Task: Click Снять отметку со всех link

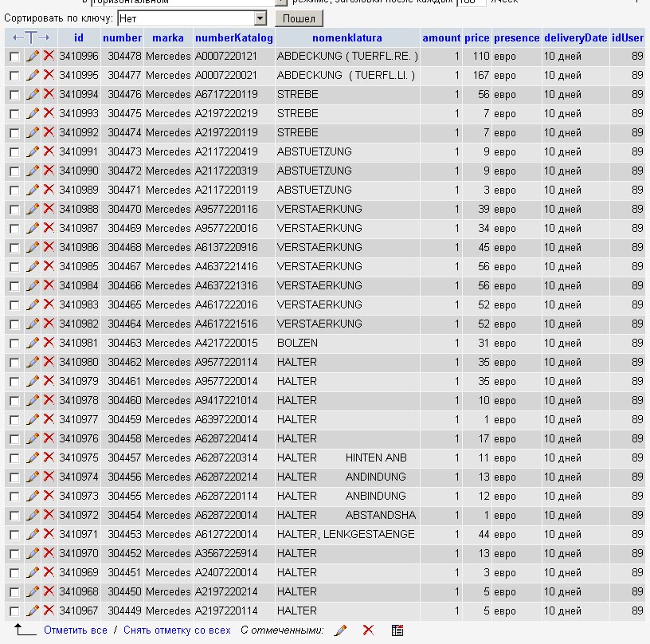Action: [x=177, y=630]
